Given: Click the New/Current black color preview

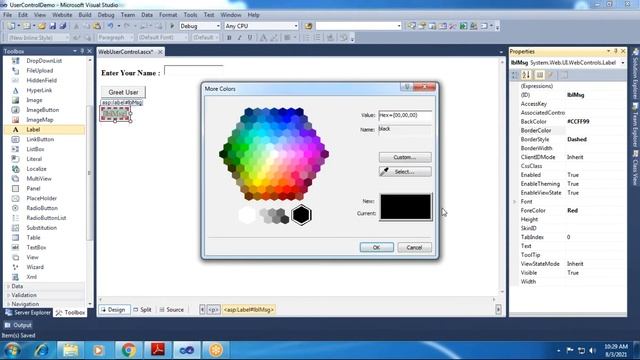Looking at the screenshot, I should pyautogui.click(x=406, y=207).
